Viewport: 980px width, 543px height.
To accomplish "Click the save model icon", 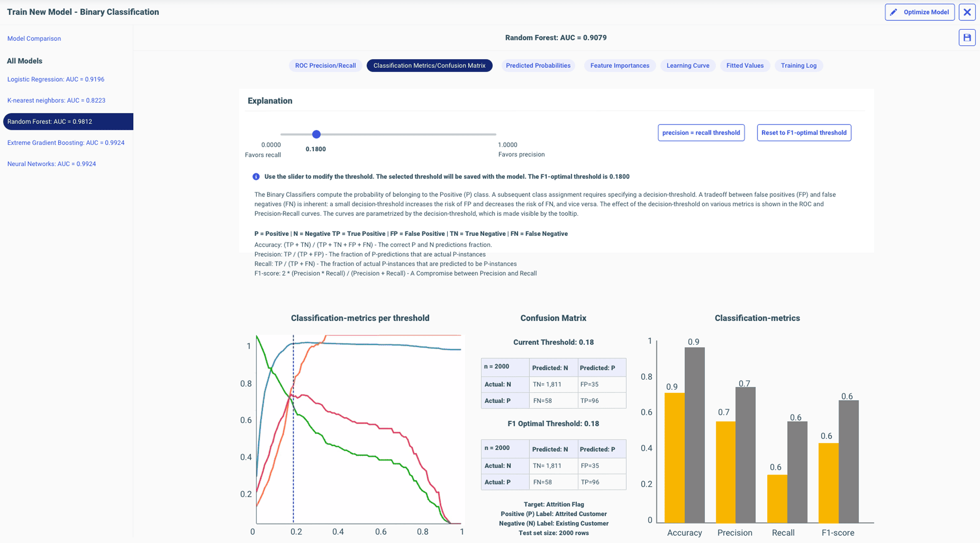I will point(967,38).
